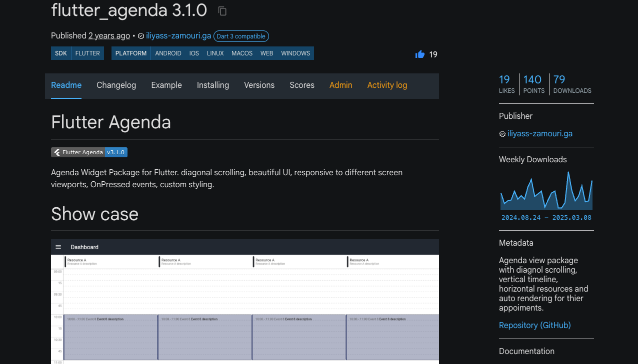
Task: Click the FLUTTER SDK tag
Action: [87, 53]
